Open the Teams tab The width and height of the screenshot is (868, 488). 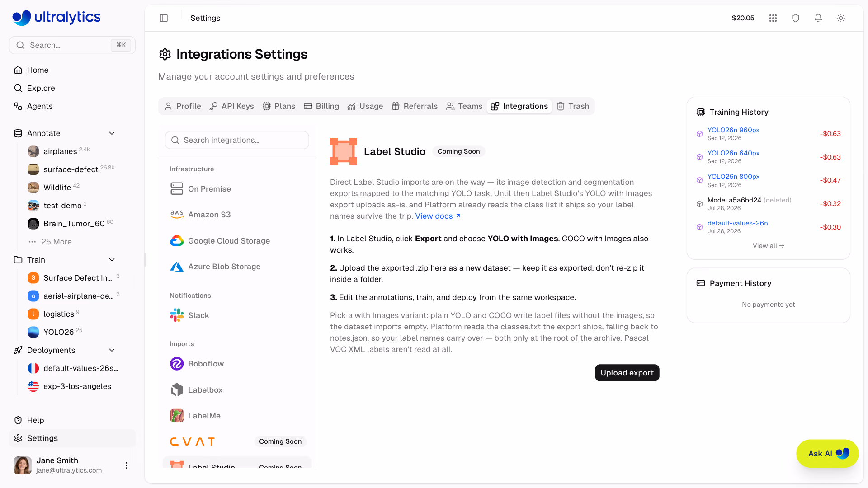pos(464,106)
